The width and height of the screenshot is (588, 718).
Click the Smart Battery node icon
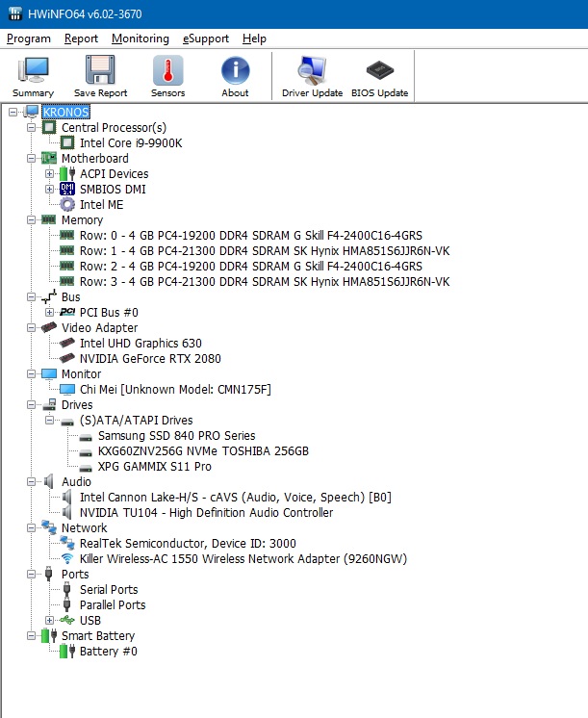[x=49, y=635]
